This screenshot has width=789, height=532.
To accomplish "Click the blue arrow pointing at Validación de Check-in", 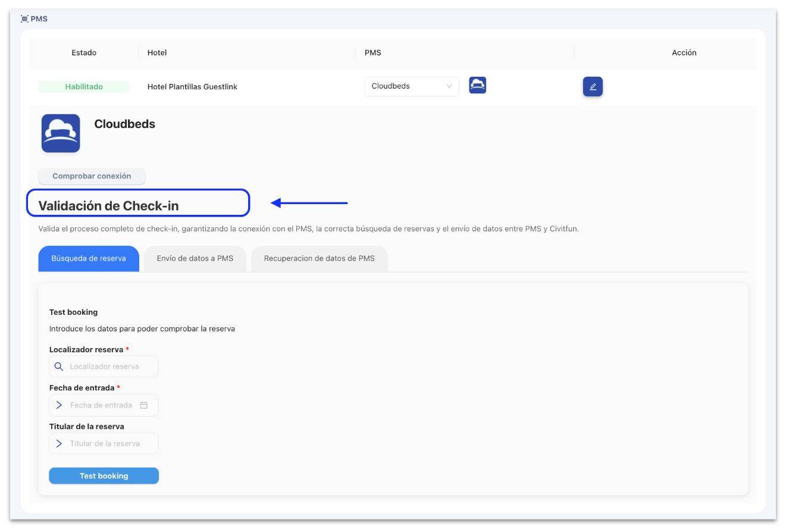I will [308, 203].
